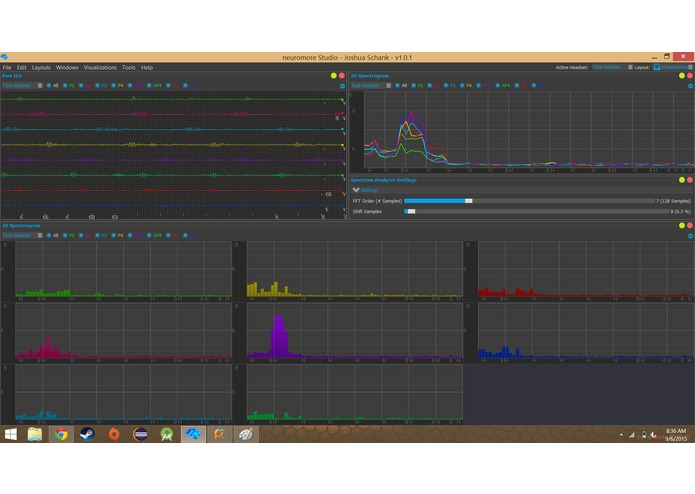Viewport: 695px width, 494px height.
Task: Click neuromore Studio brain icon in taskbar
Action: point(193,434)
